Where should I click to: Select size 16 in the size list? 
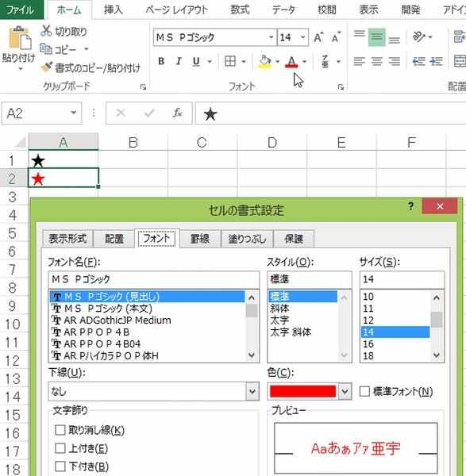pos(368,344)
